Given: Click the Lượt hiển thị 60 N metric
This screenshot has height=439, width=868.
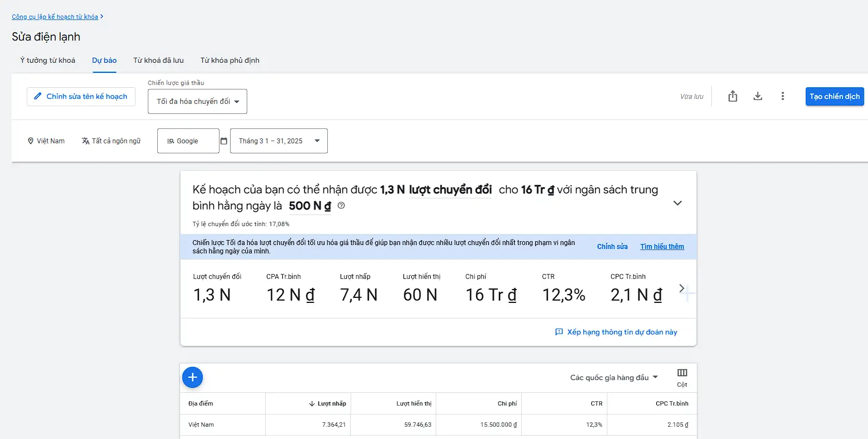Looking at the screenshot, I should click(422, 288).
